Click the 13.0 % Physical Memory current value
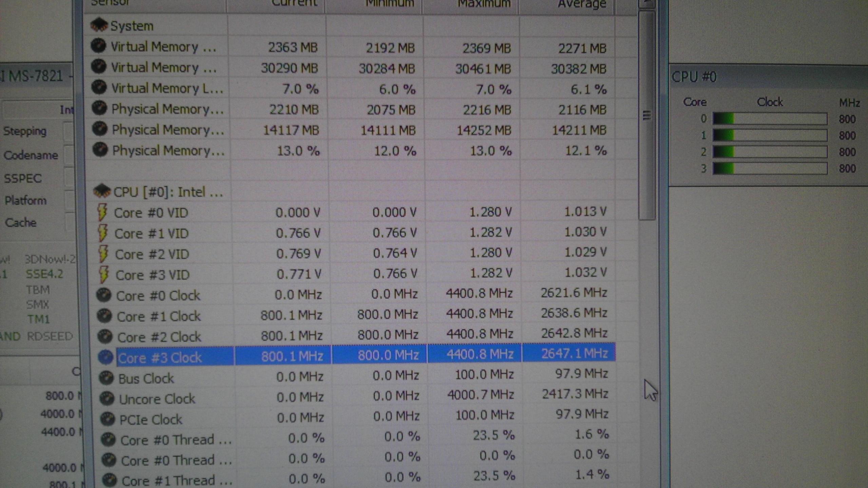Viewport: 868px width, 488px height. 298,151
